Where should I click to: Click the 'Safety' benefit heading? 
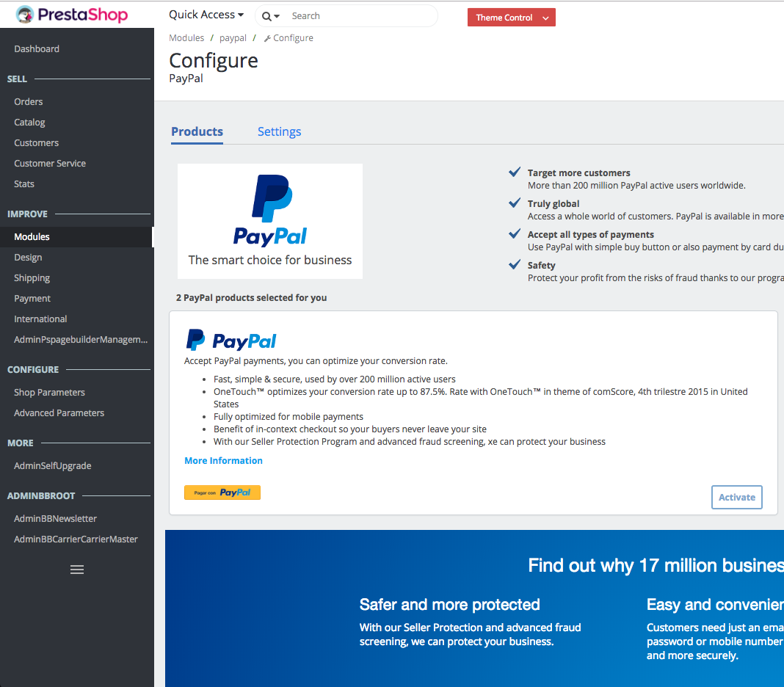[542, 266]
